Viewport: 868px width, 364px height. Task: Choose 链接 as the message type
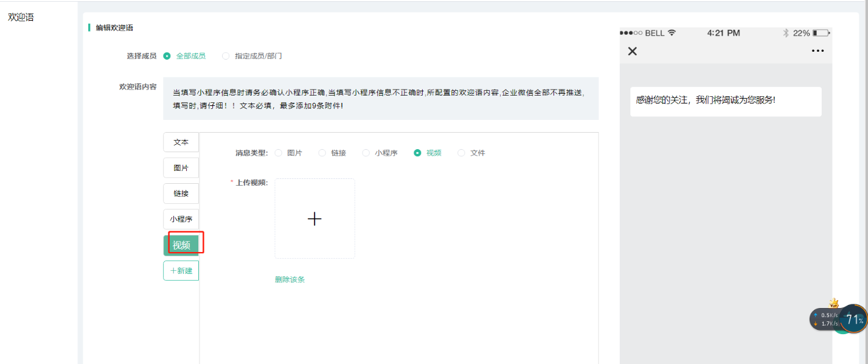tap(322, 153)
